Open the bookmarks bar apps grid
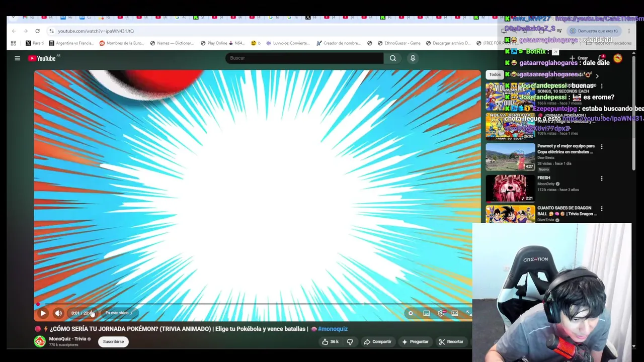The width and height of the screenshot is (644, 362). [x=13, y=43]
